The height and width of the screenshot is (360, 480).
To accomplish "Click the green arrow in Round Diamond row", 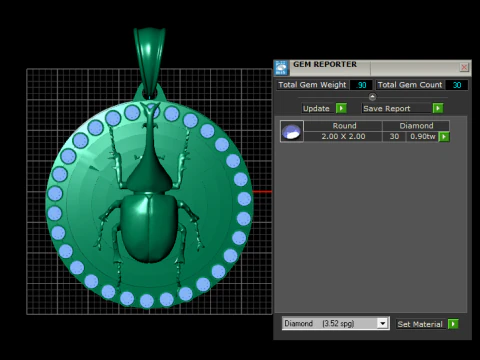I will pyautogui.click(x=444, y=137).
